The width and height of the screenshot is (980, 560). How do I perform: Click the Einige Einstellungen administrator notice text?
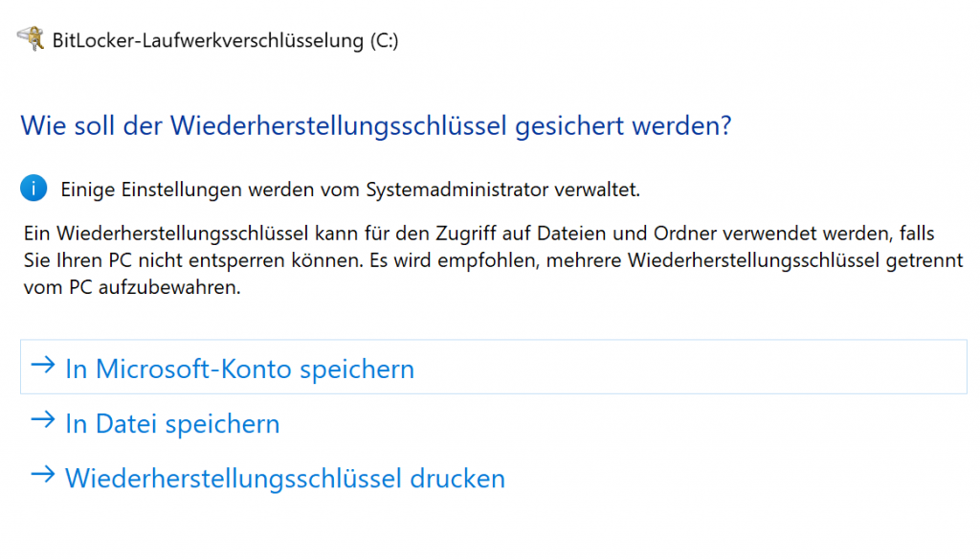350,190
